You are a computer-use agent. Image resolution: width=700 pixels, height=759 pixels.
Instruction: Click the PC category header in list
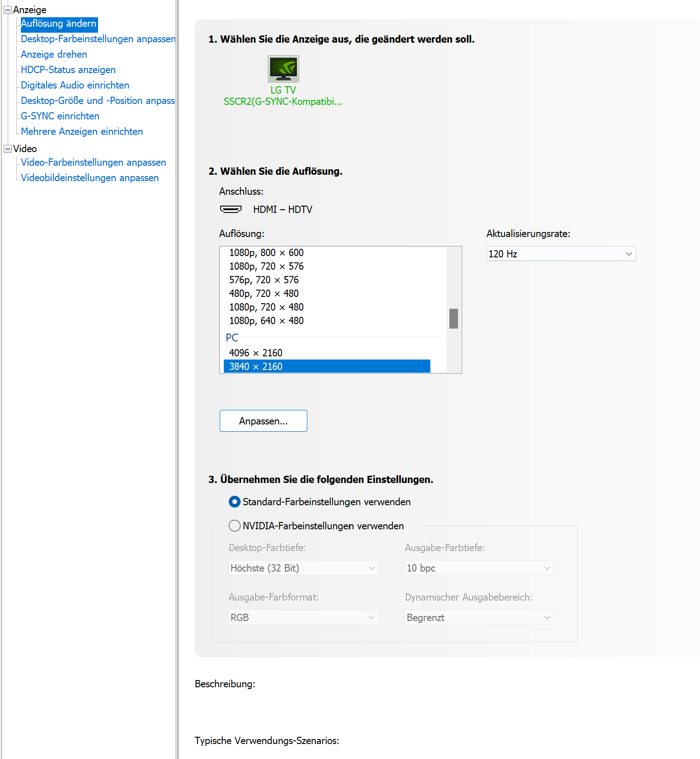tap(232, 338)
